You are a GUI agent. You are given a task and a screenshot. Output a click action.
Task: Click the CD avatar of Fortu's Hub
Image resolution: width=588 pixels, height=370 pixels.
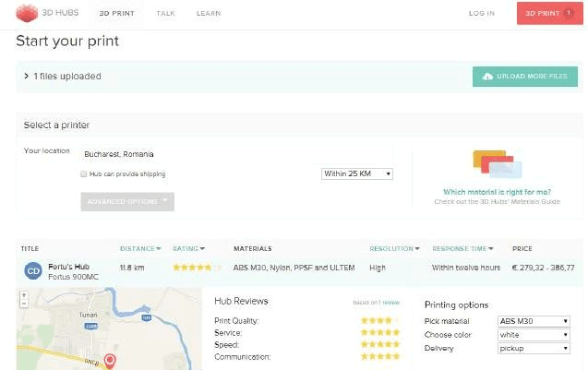click(33, 270)
